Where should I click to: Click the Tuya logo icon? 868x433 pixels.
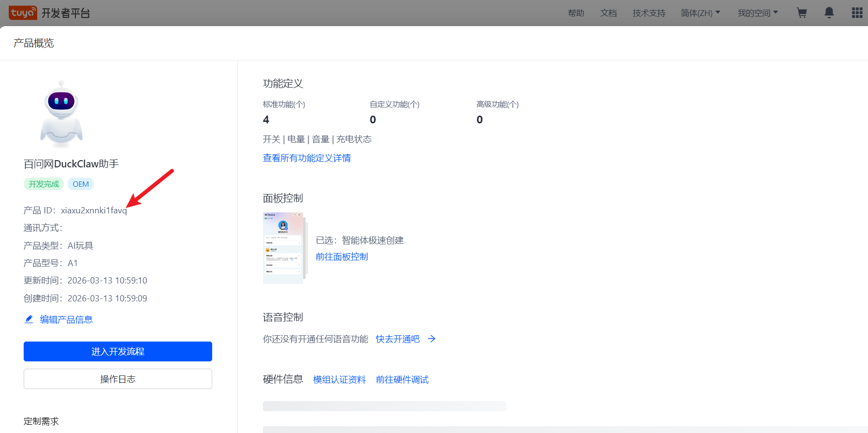(x=23, y=13)
